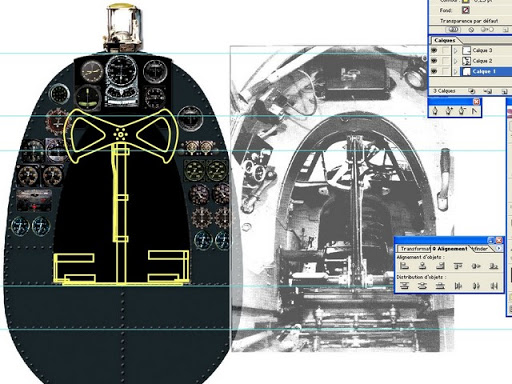This screenshot has width=512, height=384.
Task: Click the vertical align top icon
Action: (x=458, y=266)
